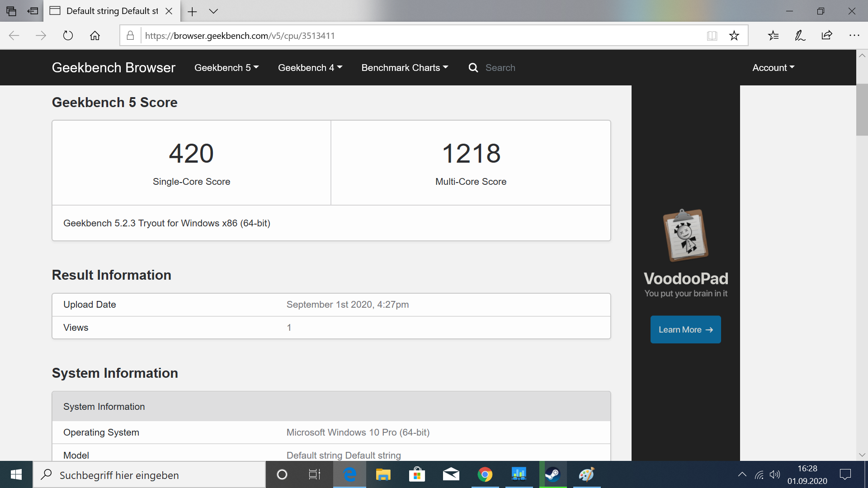This screenshot has width=868, height=488.
Task: Open the favorites hub icon
Action: (773, 36)
